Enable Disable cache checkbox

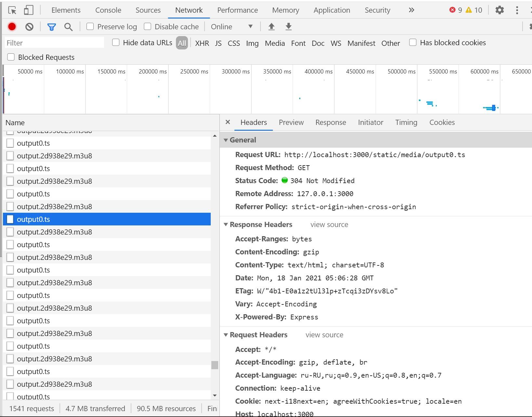(147, 26)
